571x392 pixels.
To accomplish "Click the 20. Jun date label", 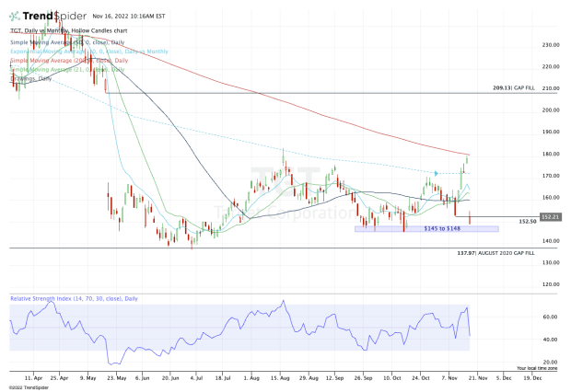I will click(x=170, y=378).
